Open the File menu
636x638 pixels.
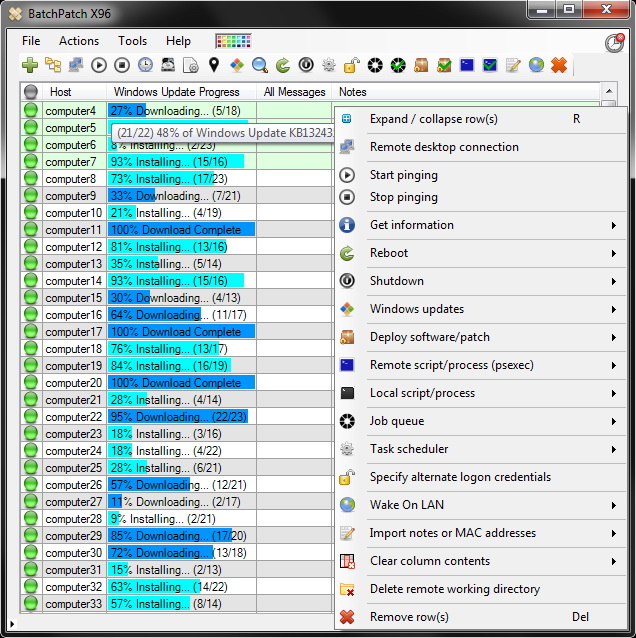(31, 41)
